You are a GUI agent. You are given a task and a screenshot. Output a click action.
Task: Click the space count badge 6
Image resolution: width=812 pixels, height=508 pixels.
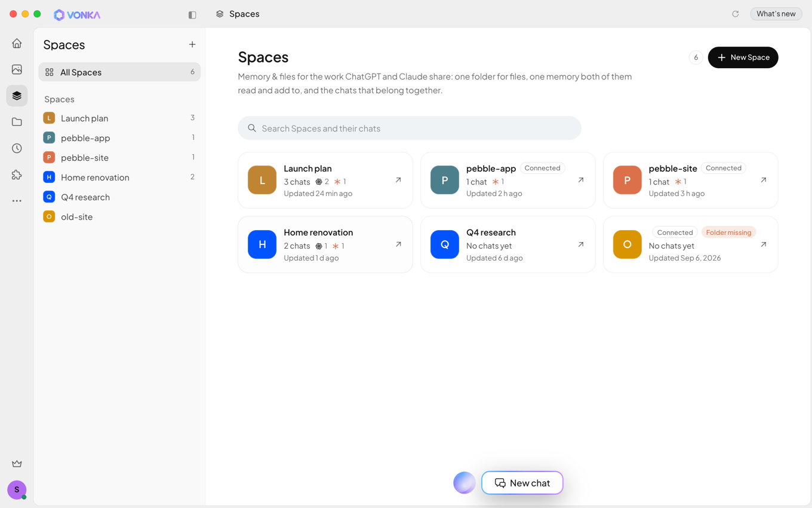696,57
